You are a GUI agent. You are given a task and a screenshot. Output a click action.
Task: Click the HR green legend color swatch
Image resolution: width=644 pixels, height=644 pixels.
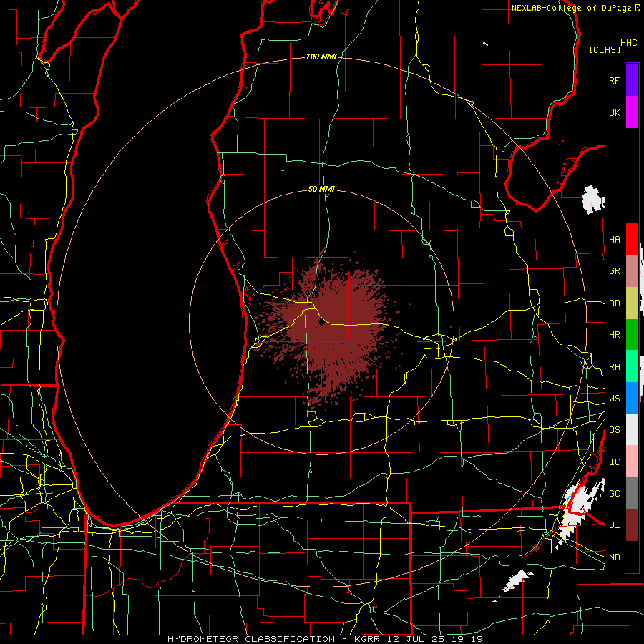632,334
